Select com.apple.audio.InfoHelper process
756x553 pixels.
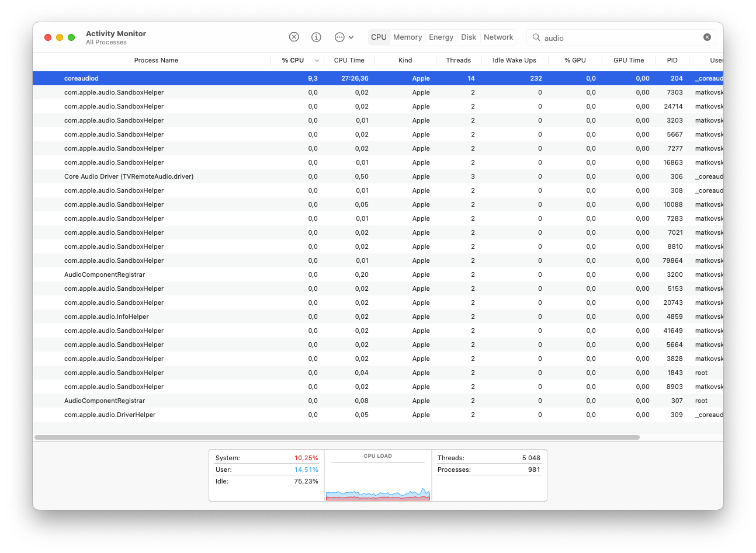(x=378, y=317)
